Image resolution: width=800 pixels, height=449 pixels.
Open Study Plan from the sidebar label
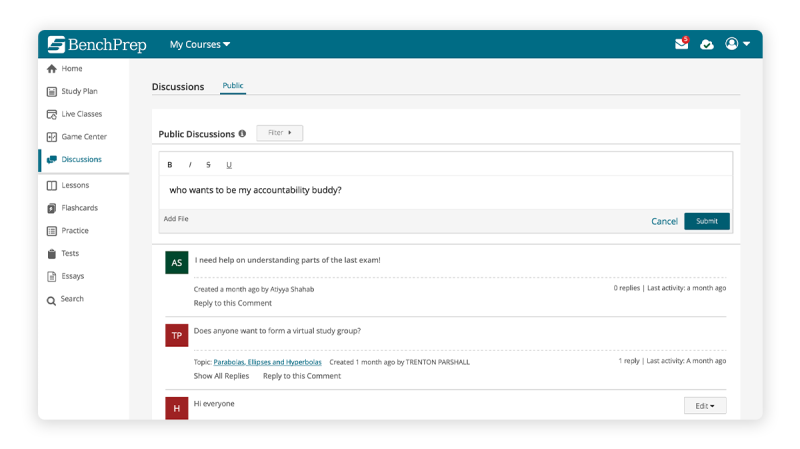(x=80, y=91)
